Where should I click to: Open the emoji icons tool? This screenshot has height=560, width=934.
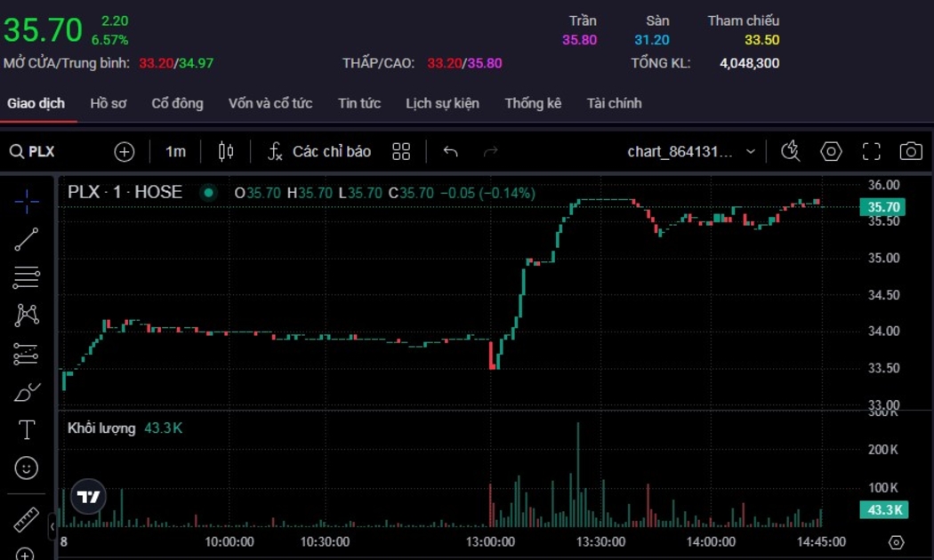pos(27,468)
